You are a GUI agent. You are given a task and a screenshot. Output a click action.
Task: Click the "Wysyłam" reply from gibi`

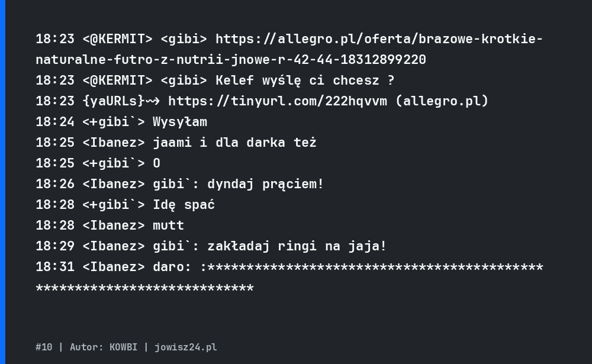pos(180,122)
